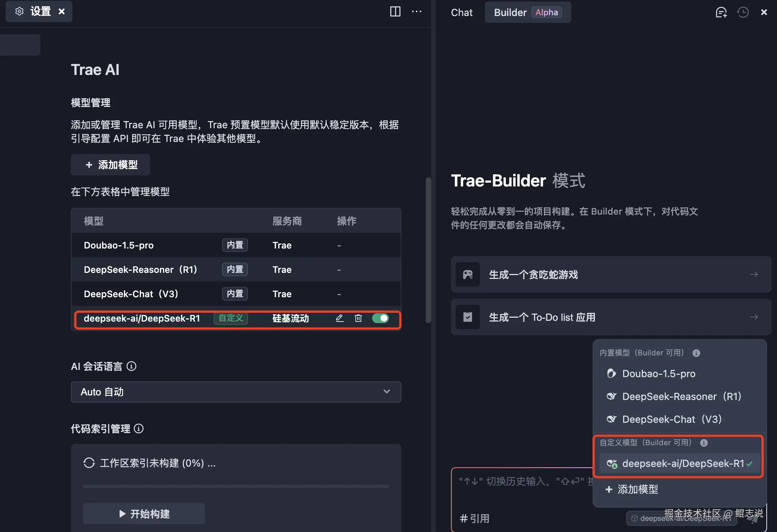Click the workspace index progress bar
Image resolution: width=777 pixels, height=532 pixels.
(x=236, y=486)
